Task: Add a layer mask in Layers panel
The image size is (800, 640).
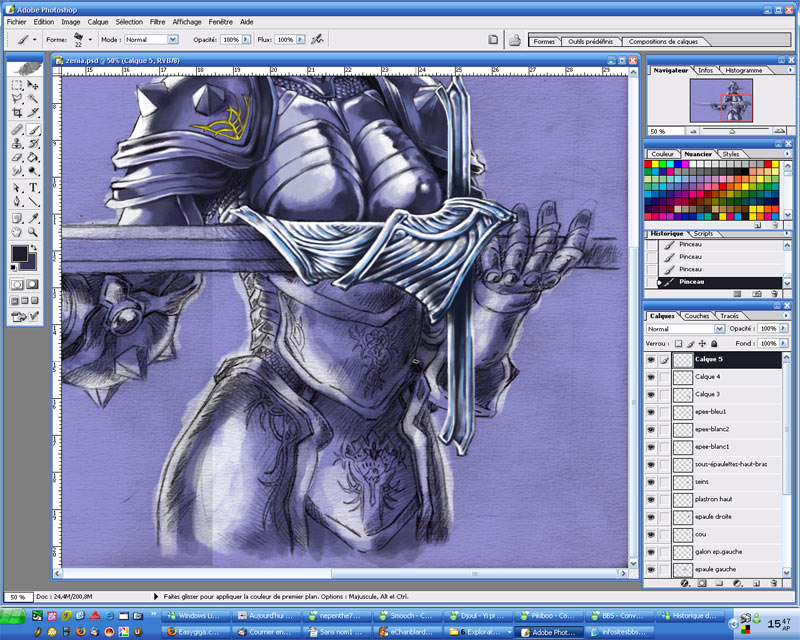Action: tap(702, 583)
